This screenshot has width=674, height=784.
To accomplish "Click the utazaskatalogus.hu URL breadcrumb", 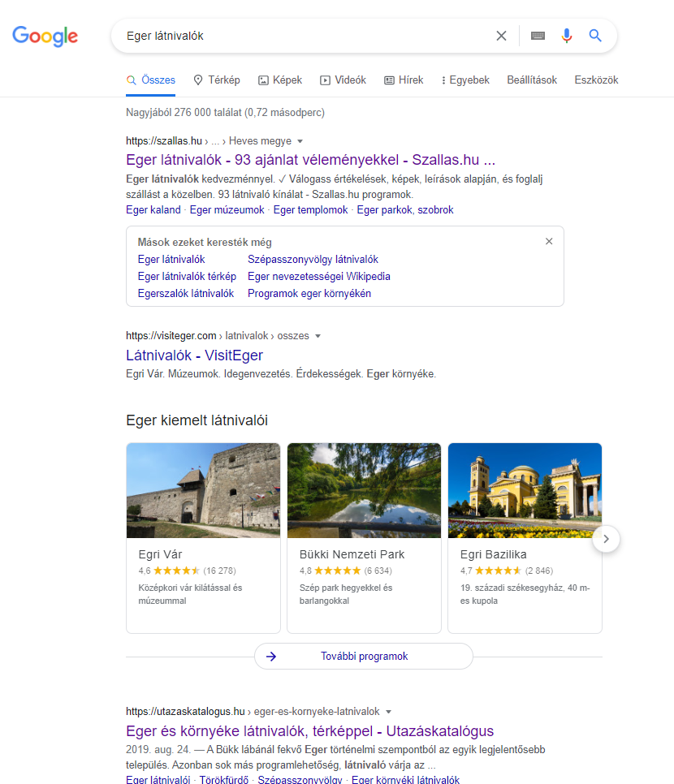I will coord(253,711).
